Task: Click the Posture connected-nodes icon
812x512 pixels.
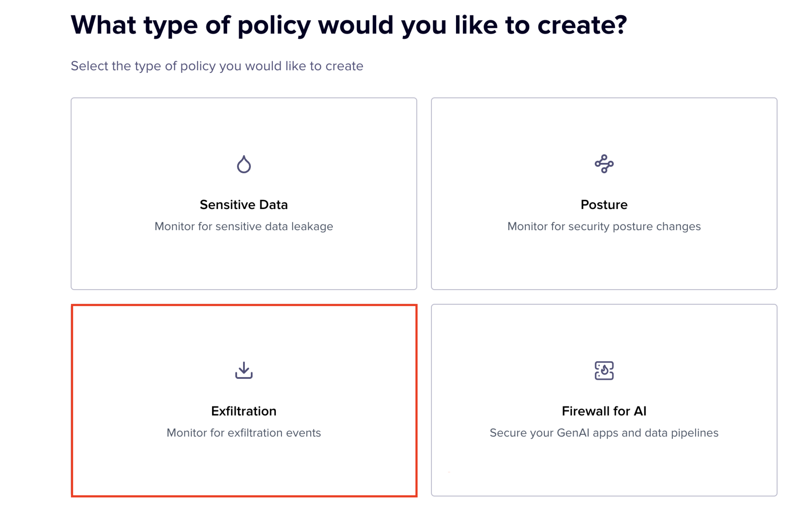Action: [x=604, y=164]
